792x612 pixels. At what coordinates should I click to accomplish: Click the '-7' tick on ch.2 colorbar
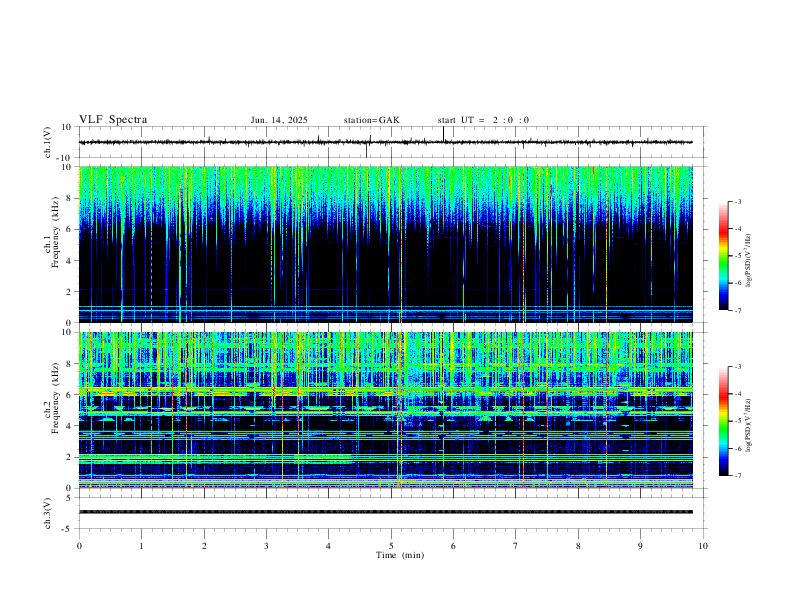click(737, 476)
